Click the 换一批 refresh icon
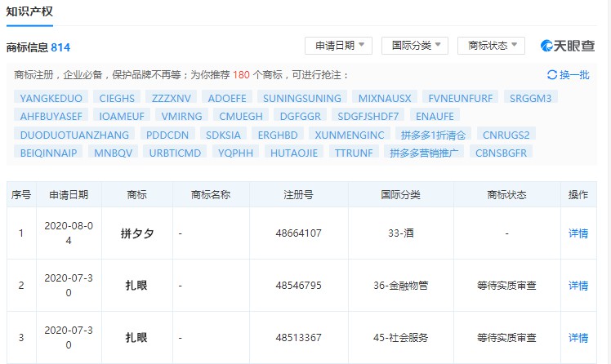 [x=552, y=75]
